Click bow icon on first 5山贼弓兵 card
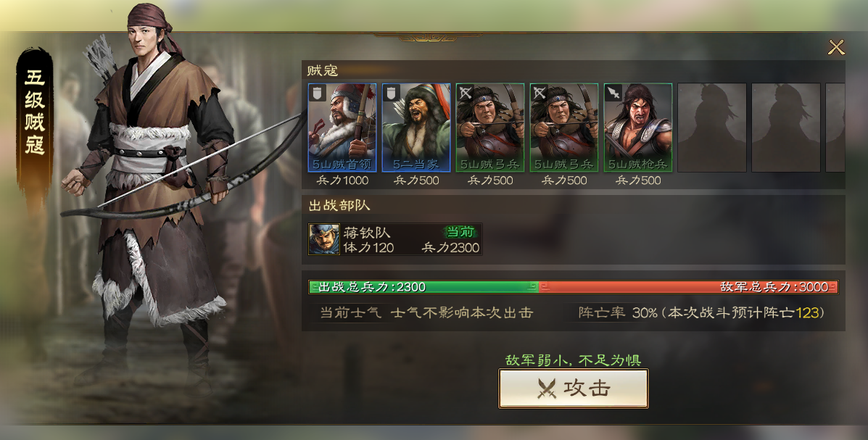This screenshot has height=440, width=868. point(466,93)
